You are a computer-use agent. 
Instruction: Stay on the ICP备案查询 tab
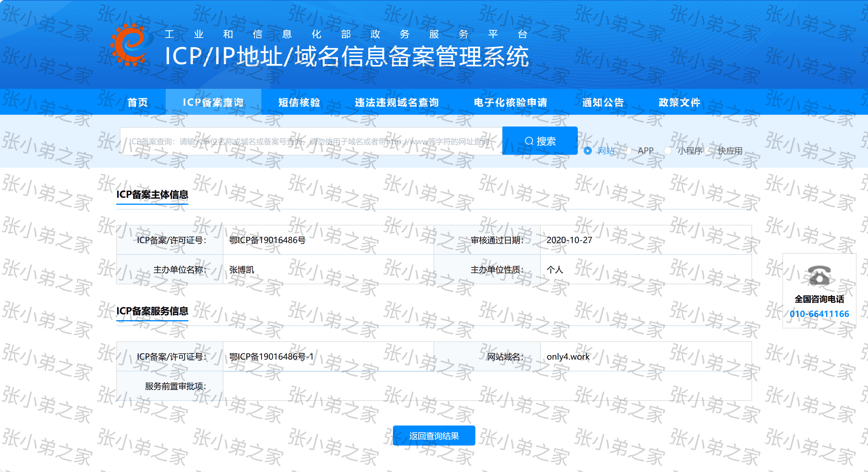(x=213, y=102)
